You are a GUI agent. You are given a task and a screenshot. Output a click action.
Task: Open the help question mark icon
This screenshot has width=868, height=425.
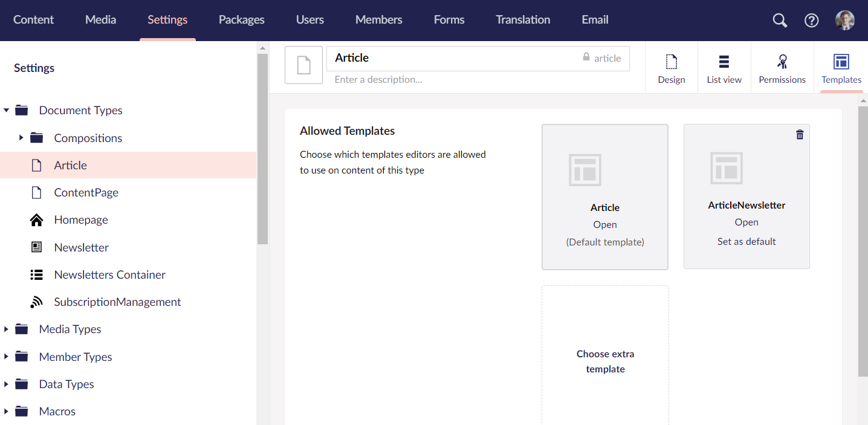(811, 21)
